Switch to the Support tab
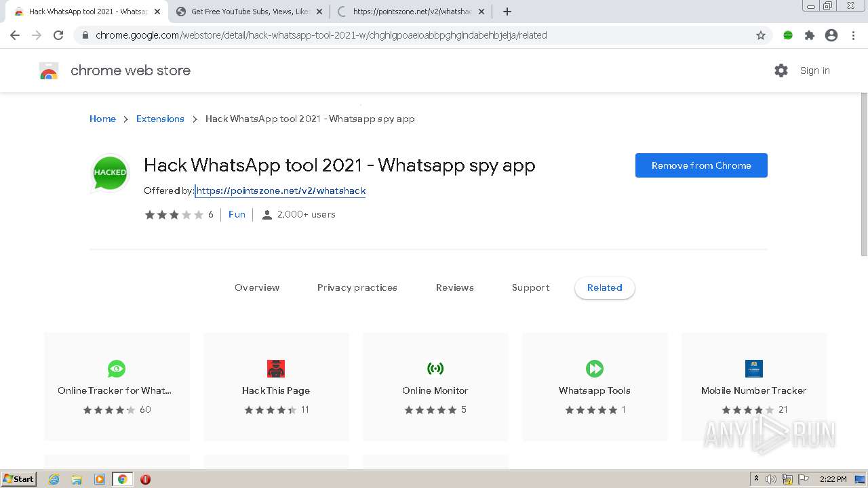868x488 pixels. coord(531,287)
